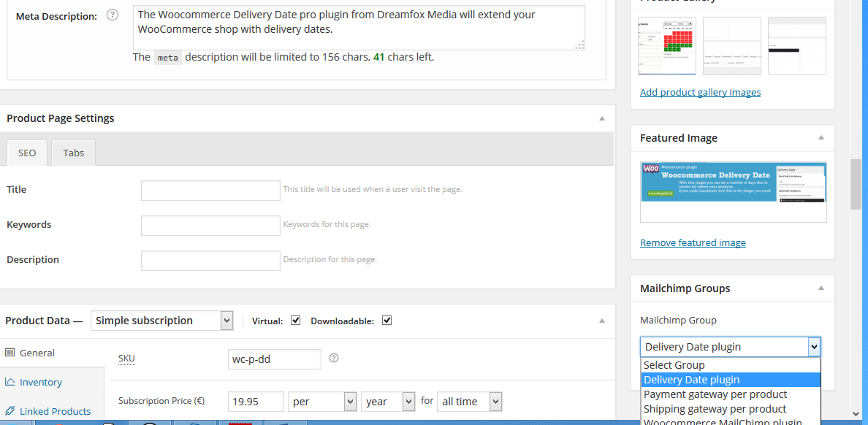Toggle the Virtual checkbox
Screen dimensions: 868x425
click(296, 321)
